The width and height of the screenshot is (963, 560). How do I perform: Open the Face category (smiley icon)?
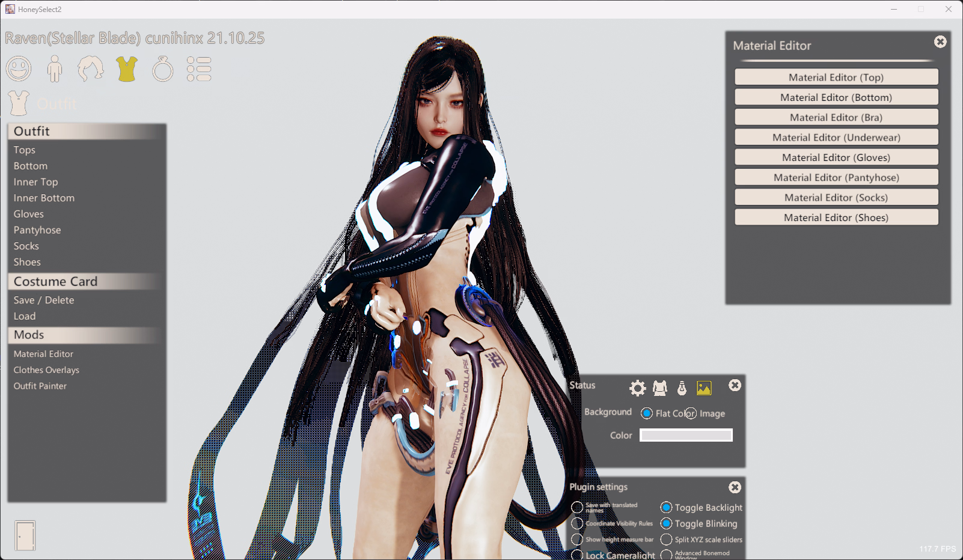click(x=19, y=69)
